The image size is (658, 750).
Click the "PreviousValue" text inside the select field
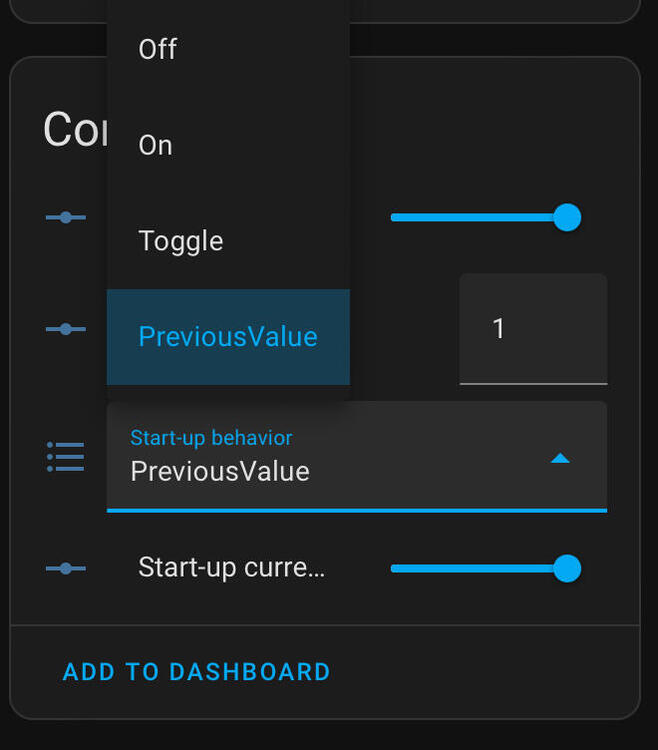220,471
